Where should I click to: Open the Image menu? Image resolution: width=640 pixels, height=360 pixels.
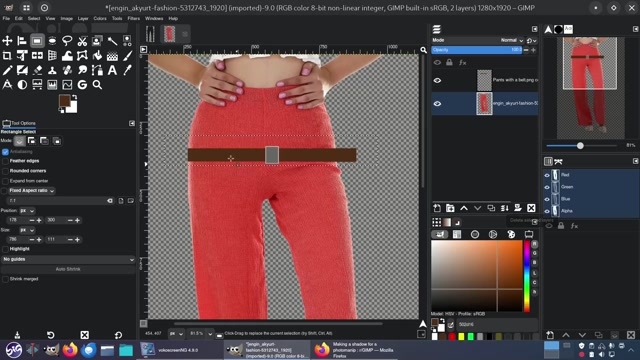(x=67, y=18)
